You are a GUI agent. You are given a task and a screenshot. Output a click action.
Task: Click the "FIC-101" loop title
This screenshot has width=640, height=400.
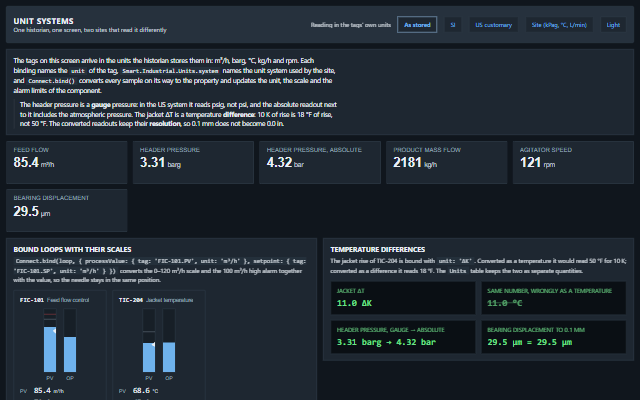(x=31, y=300)
